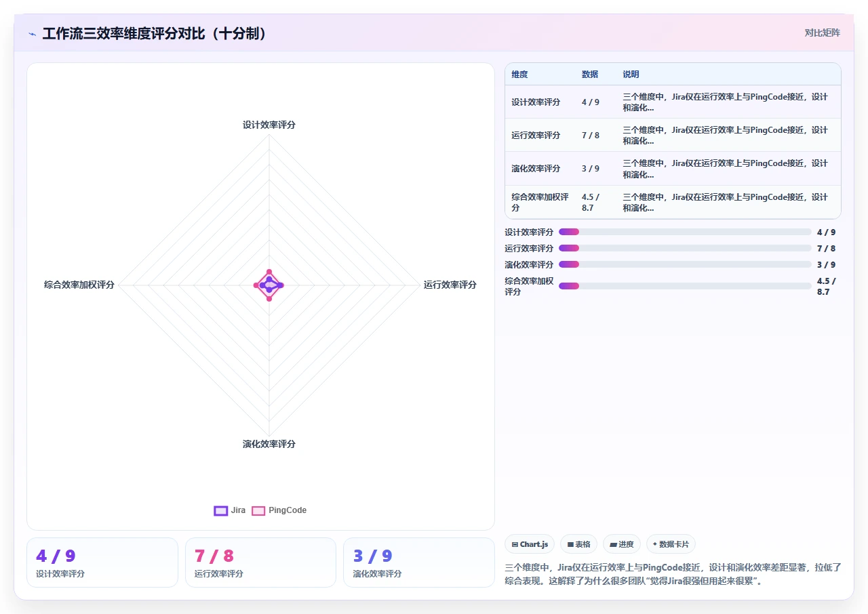868x614 pixels.
Task: Click the 维度 table column header
Action: [x=519, y=75]
